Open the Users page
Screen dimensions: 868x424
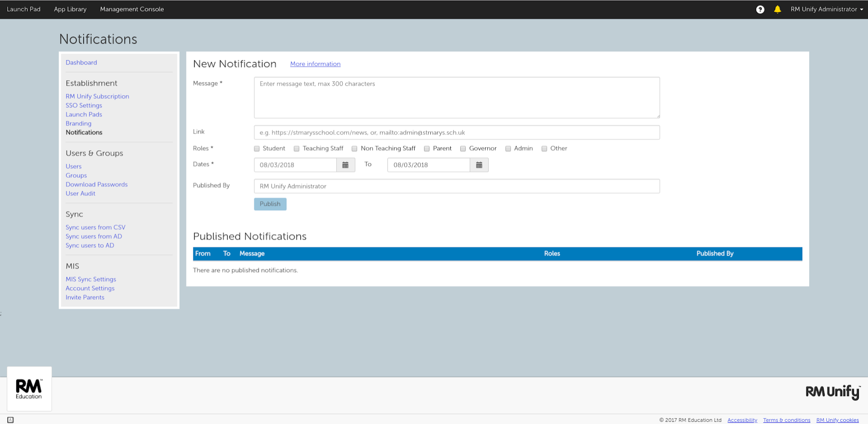click(x=73, y=166)
